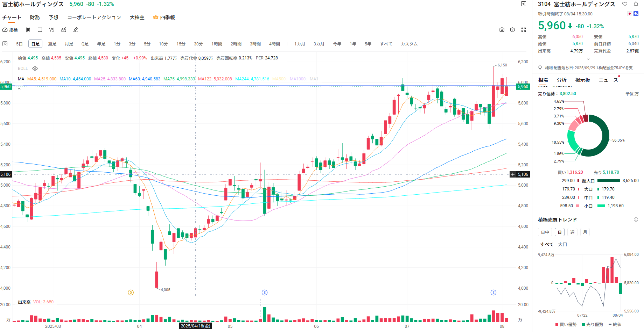This screenshot has height=332, width=644.
Task: Select 日中 trend period
Action: [545, 232]
